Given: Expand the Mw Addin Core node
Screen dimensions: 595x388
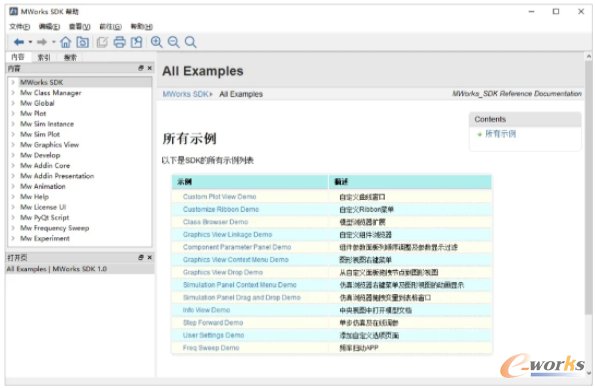Looking at the screenshot, I should coord(13,166).
